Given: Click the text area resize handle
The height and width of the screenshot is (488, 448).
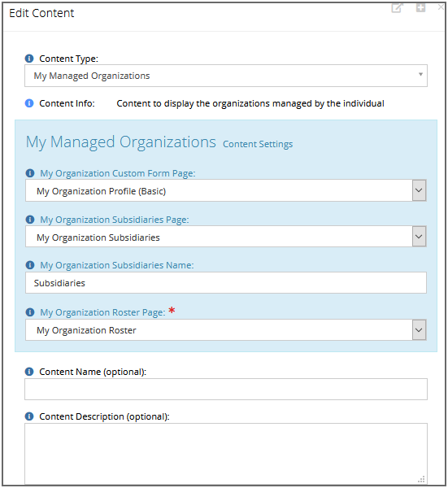Looking at the screenshot, I should point(421,479).
